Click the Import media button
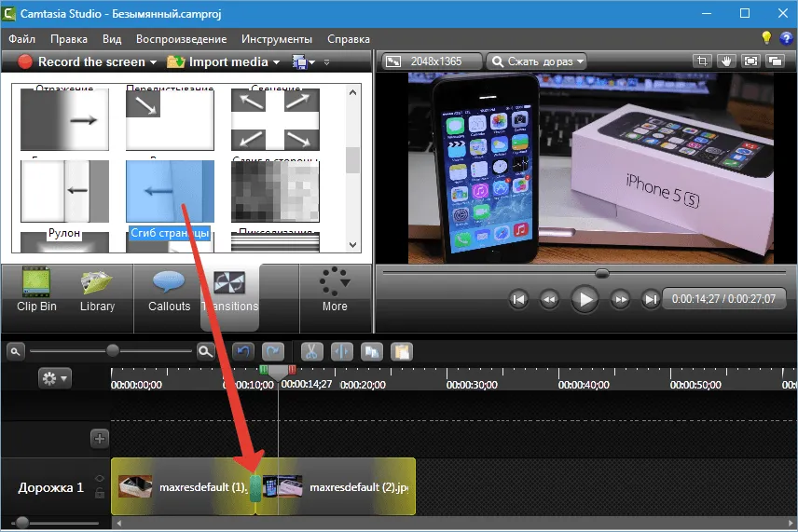This screenshot has width=798, height=532. 217,62
